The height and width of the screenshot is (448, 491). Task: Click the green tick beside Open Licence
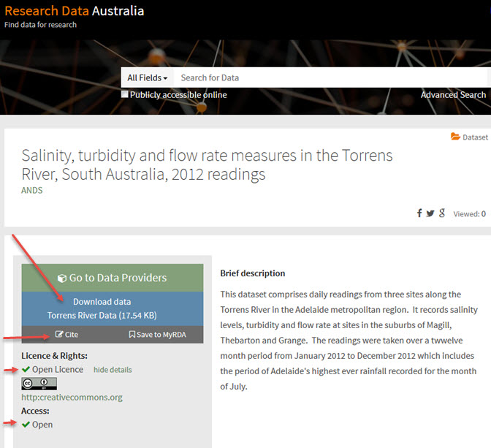(x=26, y=369)
